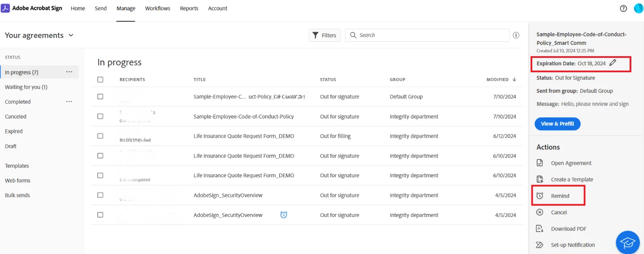Check the Sample-Employee-Code-of-Conduct-Policy Integrity department row checkbox
The height and width of the screenshot is (254, 644).
pos(100,116)
